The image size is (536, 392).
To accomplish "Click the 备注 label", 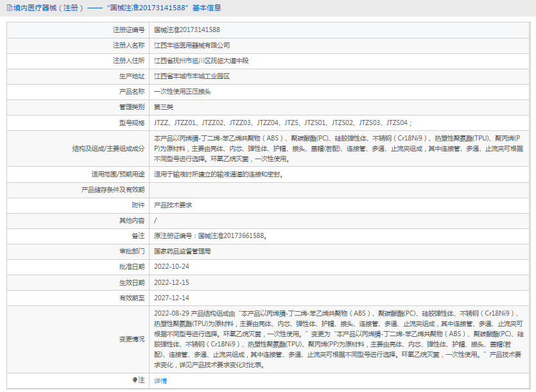I will point(138,236).
